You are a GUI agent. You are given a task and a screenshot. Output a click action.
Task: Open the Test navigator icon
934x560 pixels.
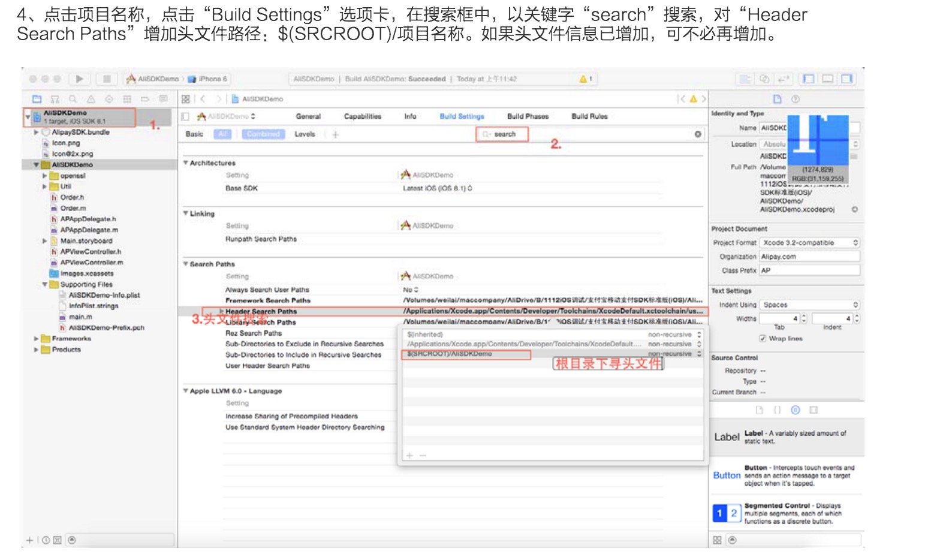(109, 99)
